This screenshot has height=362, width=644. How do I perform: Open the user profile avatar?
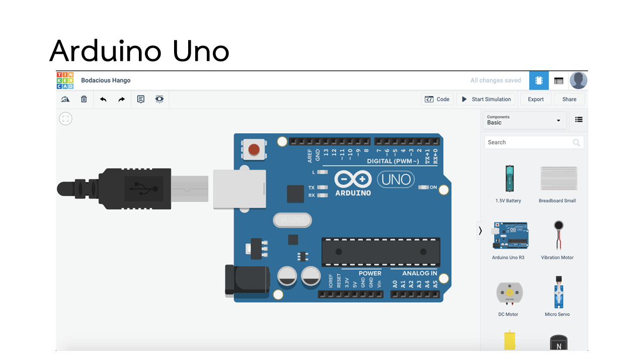coord(579,80)
